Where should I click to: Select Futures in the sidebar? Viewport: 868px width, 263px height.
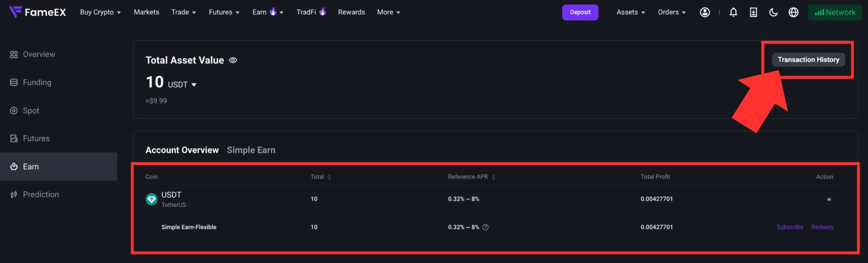tap(58, 138)
